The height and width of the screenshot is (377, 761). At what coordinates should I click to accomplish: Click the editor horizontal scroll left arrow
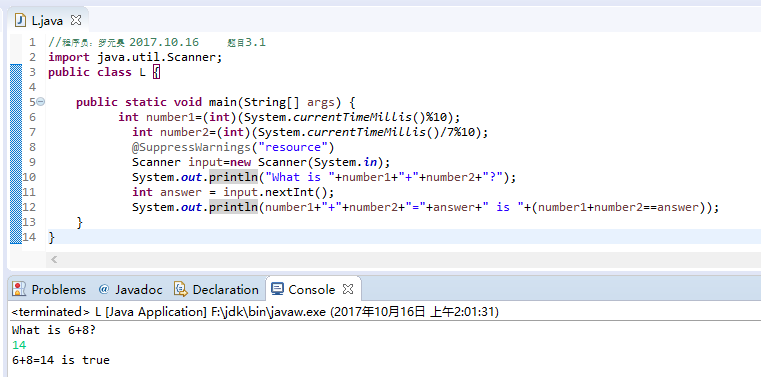pyautogui.click(x=54, y=260)
